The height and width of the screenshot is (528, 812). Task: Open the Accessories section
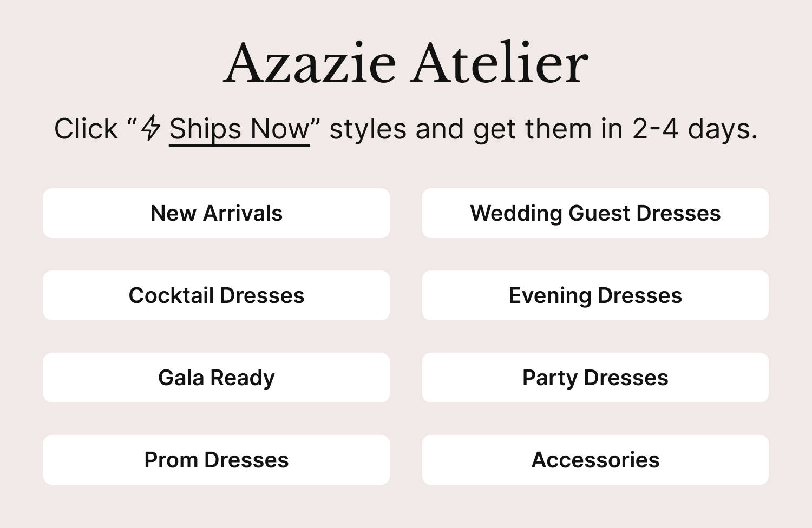pos(595,460)
